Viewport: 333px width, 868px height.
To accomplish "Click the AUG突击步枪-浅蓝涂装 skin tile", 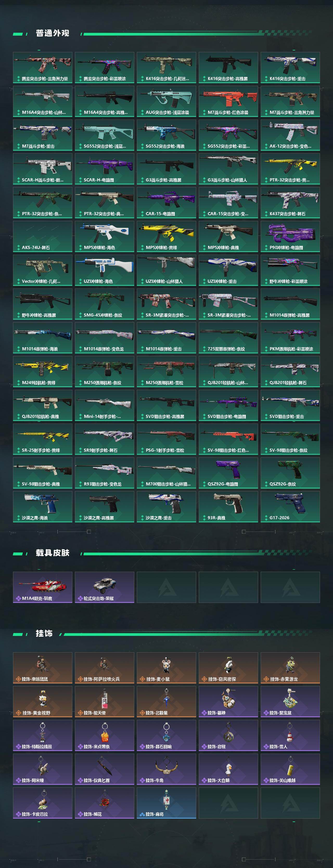I will tap(166, 101).
